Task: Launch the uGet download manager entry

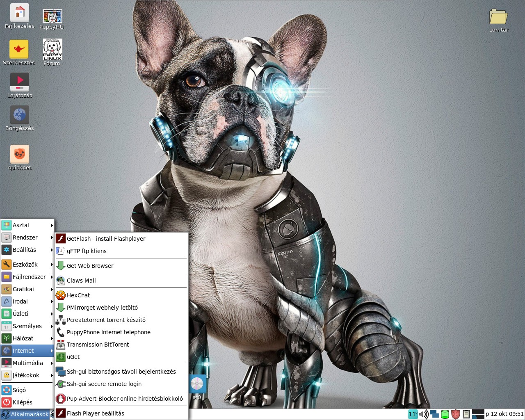Action: (x=122, y=357)
